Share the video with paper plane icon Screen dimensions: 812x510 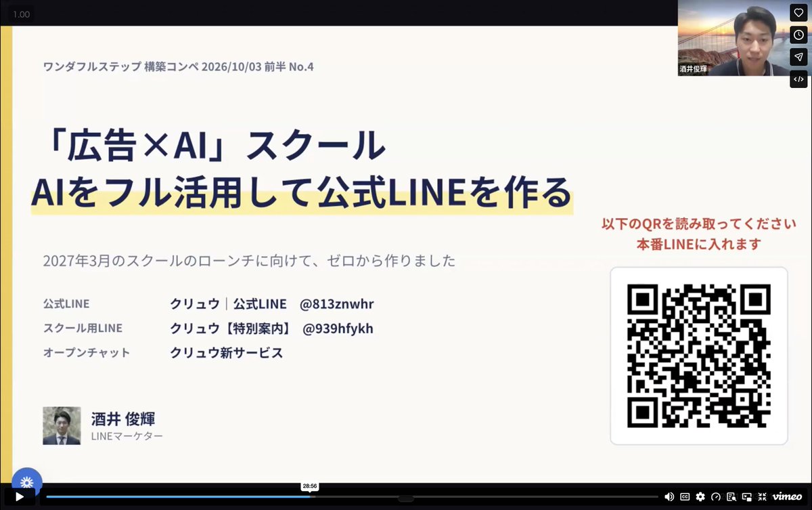(798, 57)
